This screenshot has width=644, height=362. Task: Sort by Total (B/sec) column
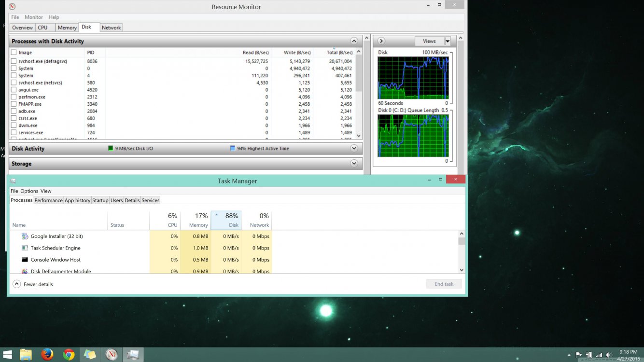[339, 52]
